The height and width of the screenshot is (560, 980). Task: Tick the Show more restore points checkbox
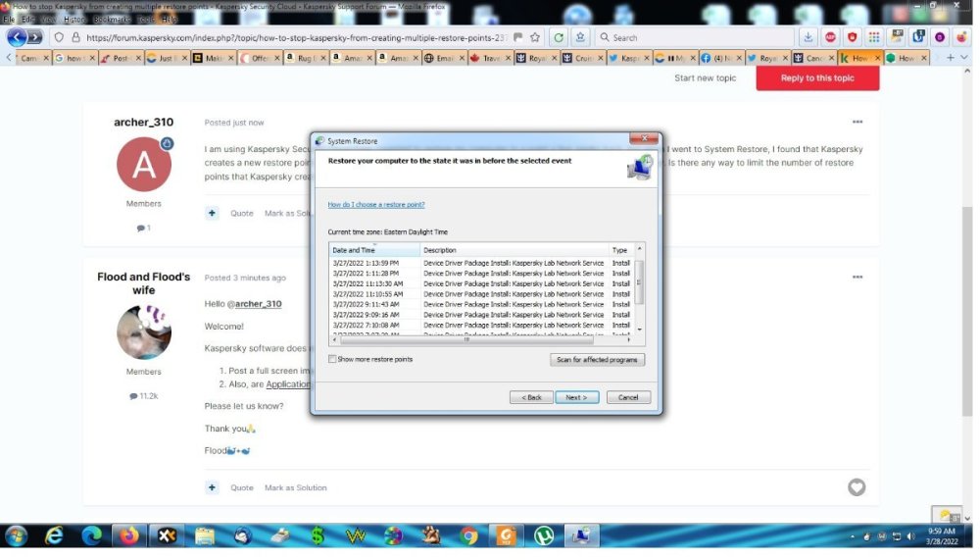click(332, 359)
